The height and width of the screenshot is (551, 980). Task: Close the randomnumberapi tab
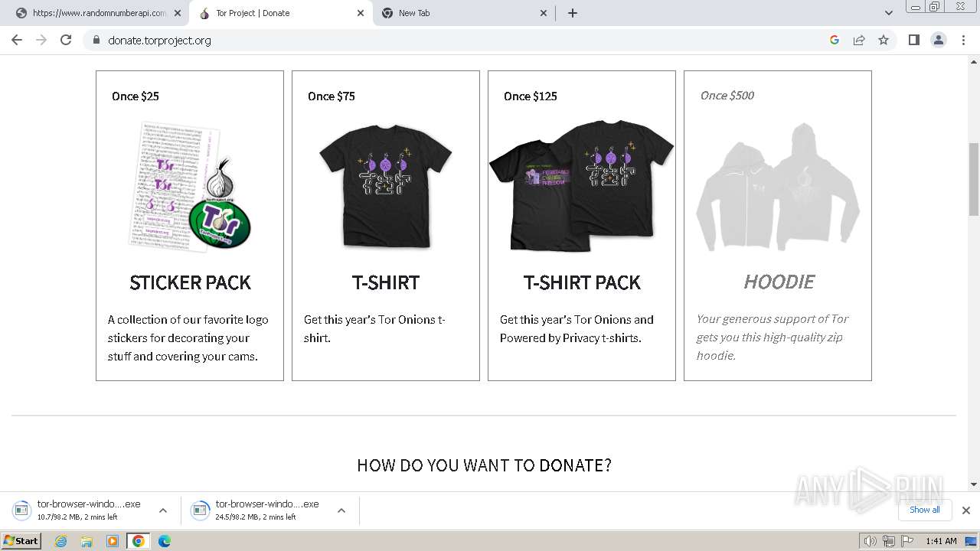178,13
